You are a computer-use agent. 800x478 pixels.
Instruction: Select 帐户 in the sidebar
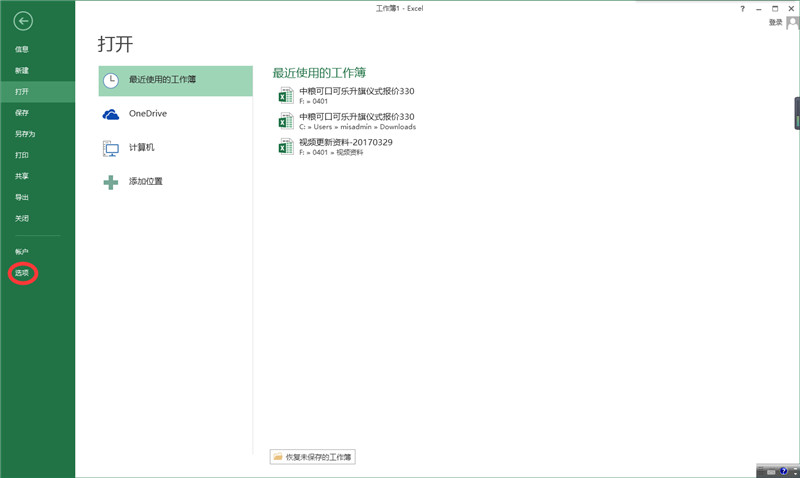(x=22, y=251)
